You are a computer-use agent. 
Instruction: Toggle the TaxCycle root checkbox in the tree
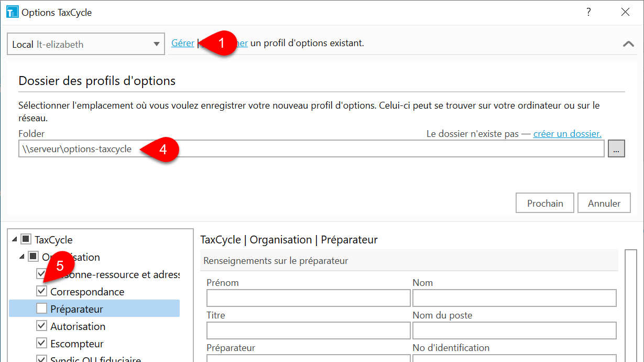click(x=25, y=240)
